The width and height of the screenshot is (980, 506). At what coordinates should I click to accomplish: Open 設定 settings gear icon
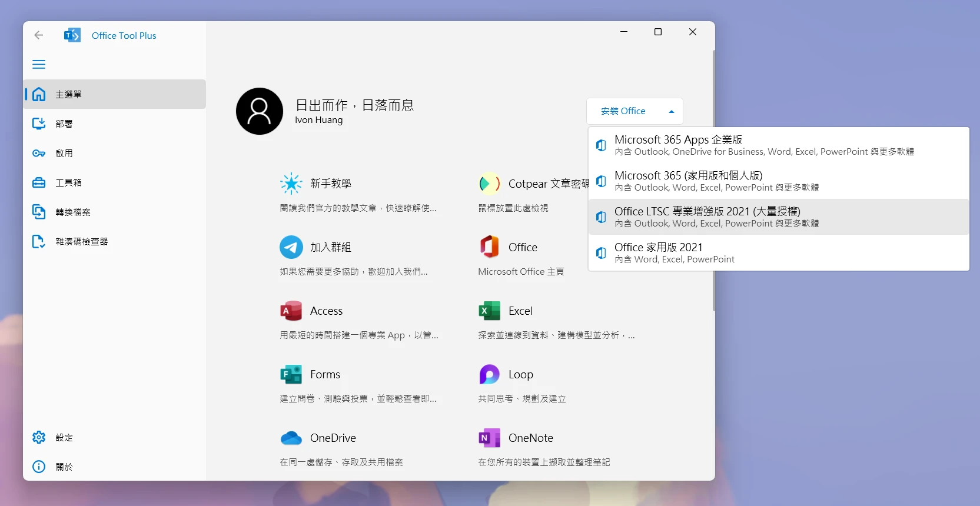[39, 437]
